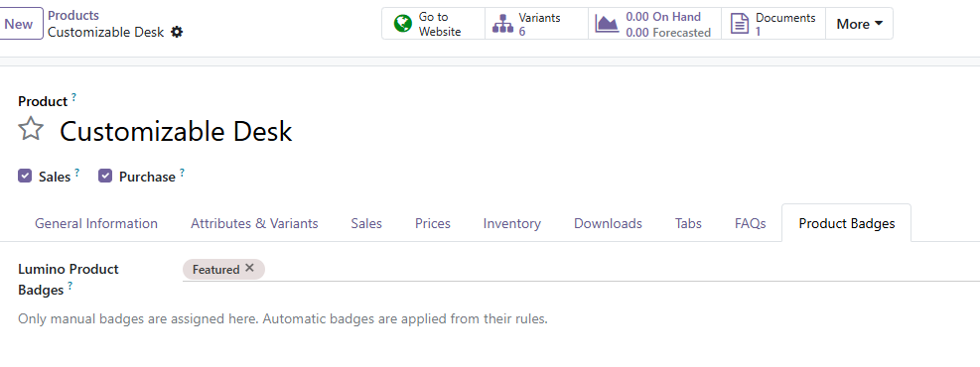Select the Product Badges tab

click(847, 223)
